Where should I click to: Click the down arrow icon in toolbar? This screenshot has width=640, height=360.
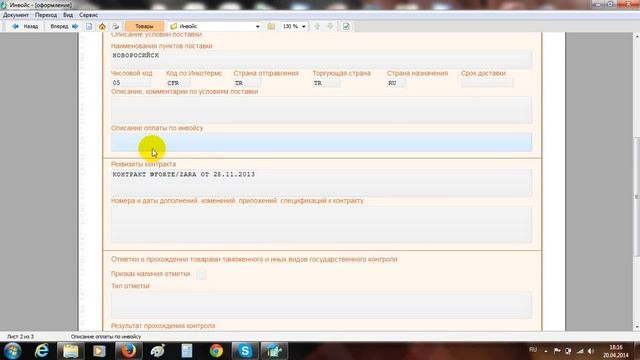(x=331, y=27)
